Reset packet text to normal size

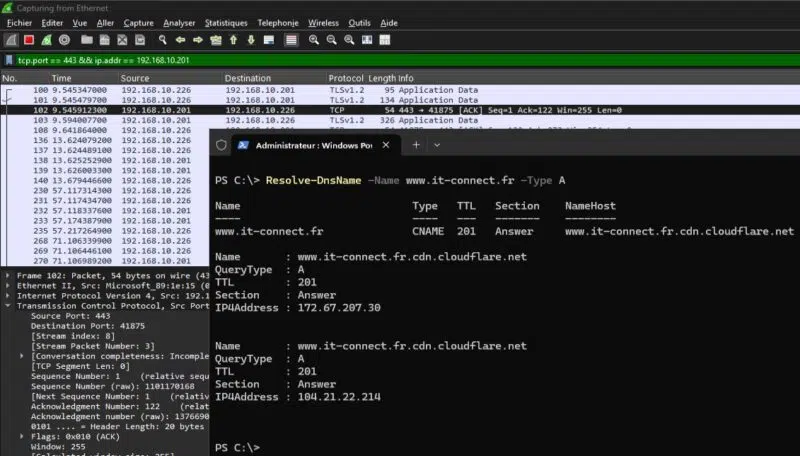click(349, 40)
